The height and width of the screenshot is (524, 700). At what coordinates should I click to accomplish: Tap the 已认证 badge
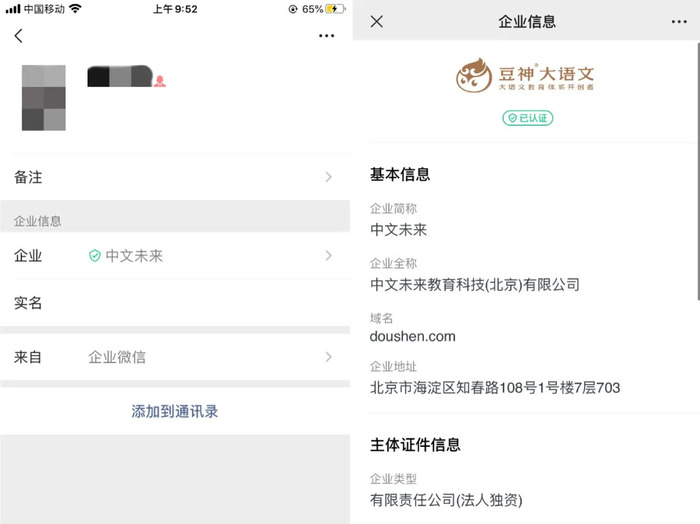528,118
